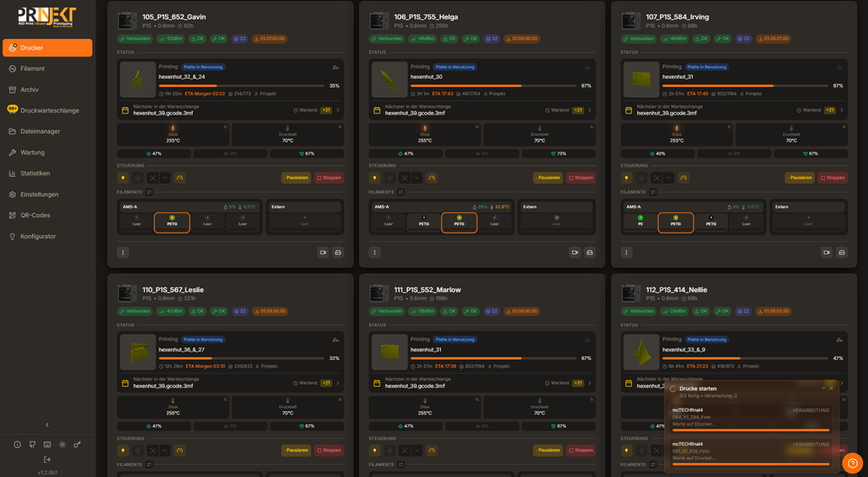This screenshot has height=477, width=868.
Task: Open the calibration dropdown arrow on Helga's controls
Action: [417, 178]
